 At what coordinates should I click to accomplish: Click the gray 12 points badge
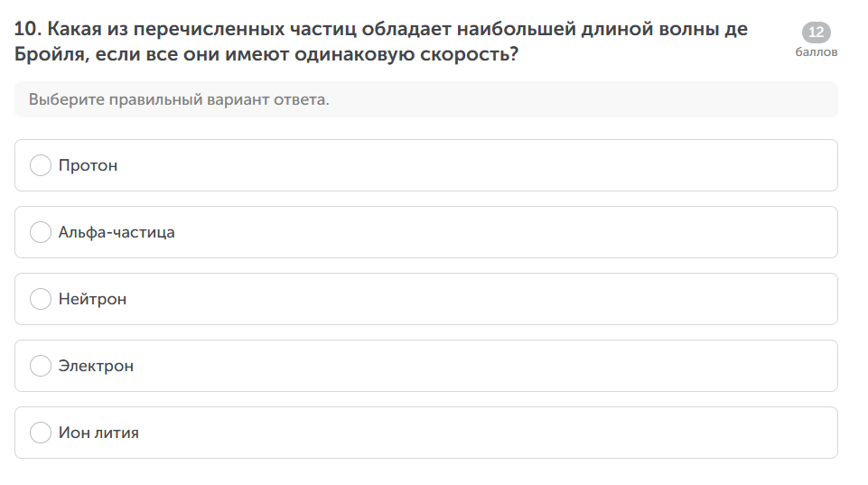(x=816, y=33)
